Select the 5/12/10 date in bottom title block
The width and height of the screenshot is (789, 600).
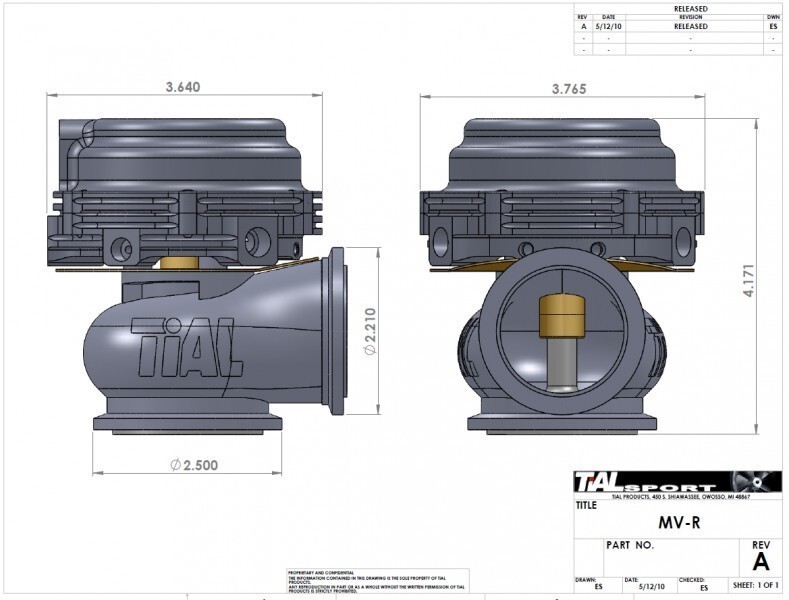(652, 587)
